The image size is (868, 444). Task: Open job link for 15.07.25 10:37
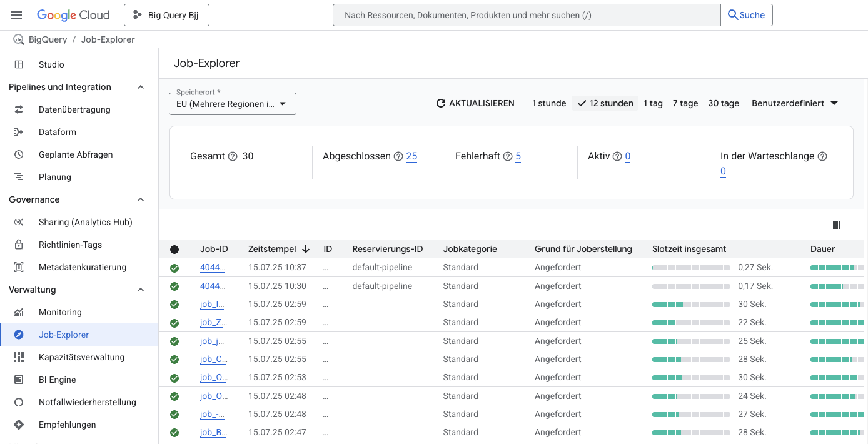coord(213,268)
